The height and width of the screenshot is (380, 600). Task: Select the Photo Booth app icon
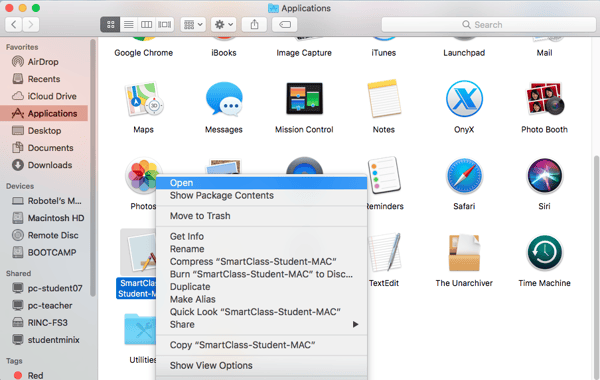[x=545, y=98]
